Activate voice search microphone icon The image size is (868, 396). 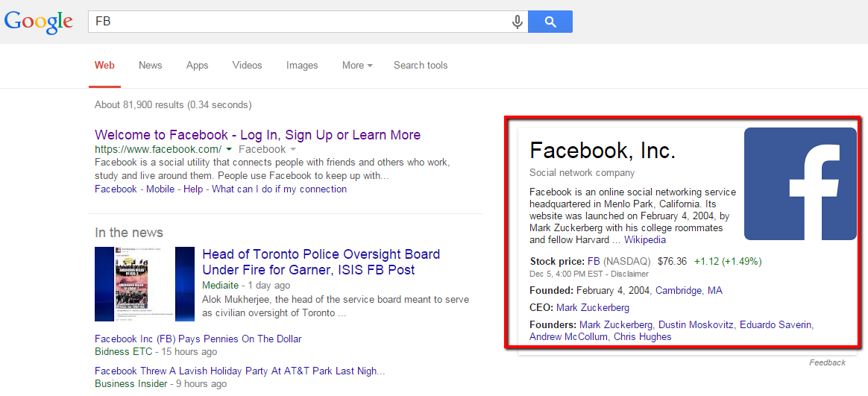pos(517,22)
